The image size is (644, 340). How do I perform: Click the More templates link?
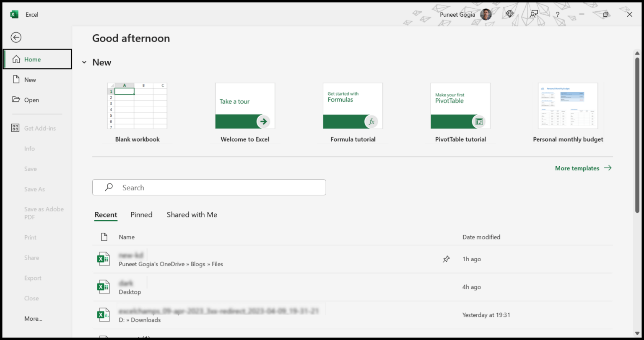tap(583, 168)
